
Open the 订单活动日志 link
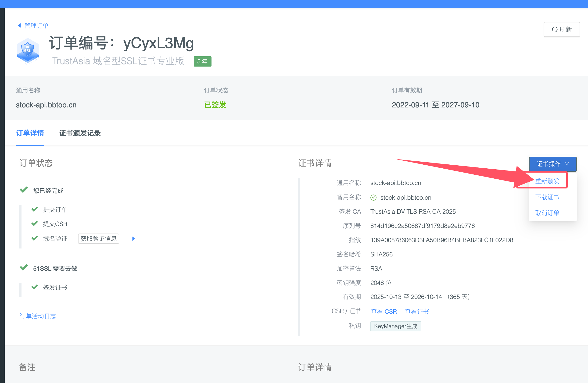click(x=38, y=316)
